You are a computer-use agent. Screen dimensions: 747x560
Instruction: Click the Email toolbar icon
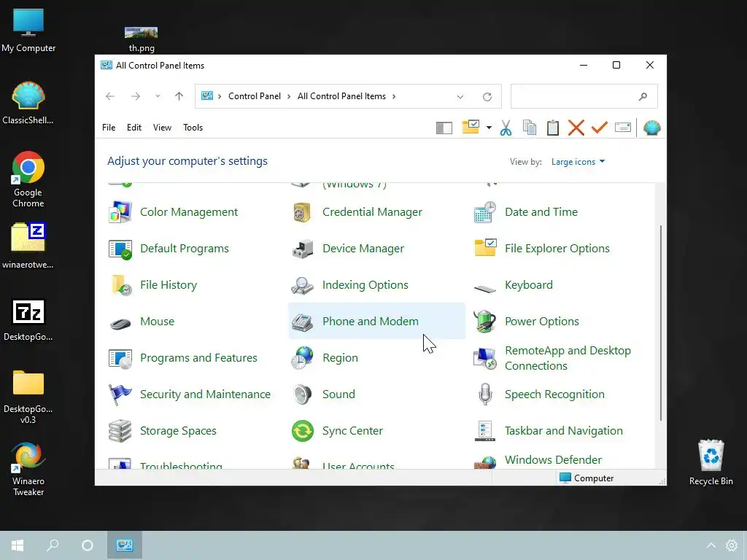(623, 127)
